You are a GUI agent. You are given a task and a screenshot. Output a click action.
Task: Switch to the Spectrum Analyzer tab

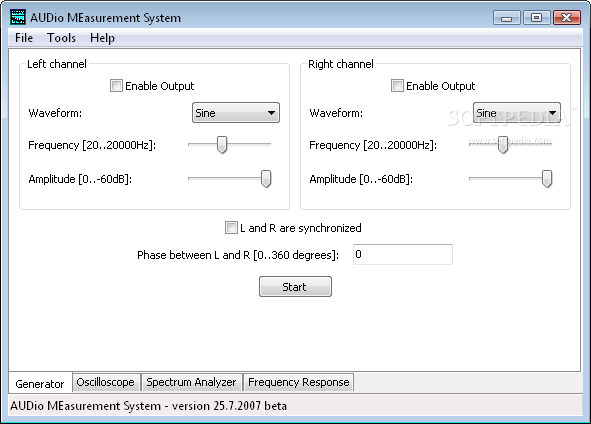point(191,382)
